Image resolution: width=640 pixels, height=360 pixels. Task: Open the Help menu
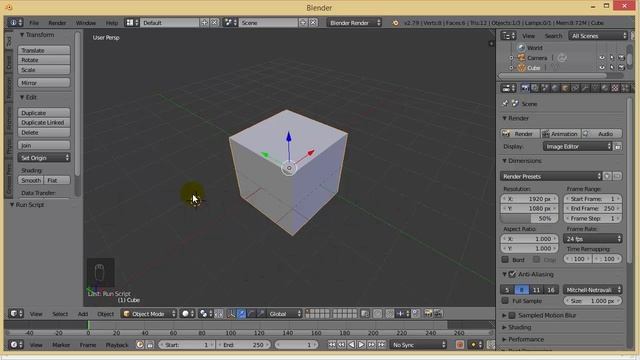[x=111, y=23]
